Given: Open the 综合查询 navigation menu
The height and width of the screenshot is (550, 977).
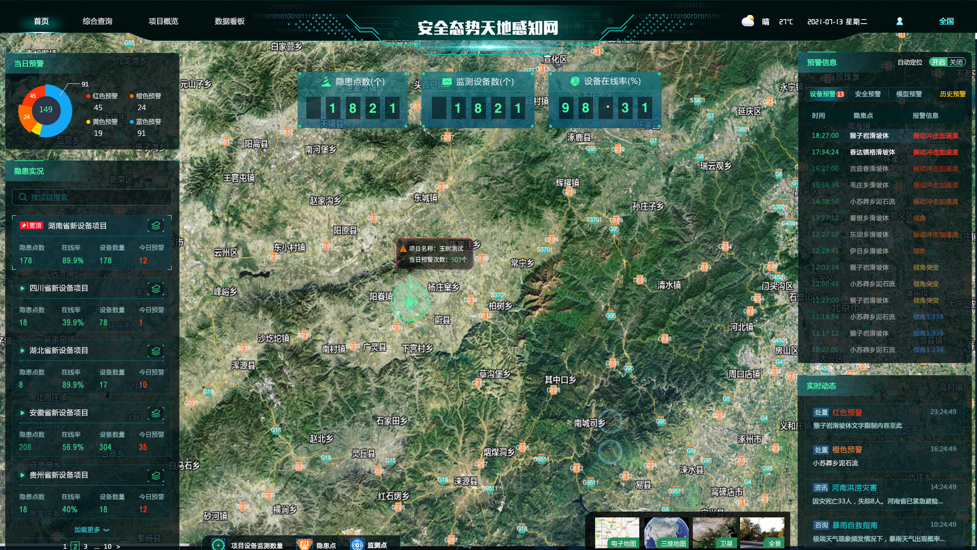Looking at the screenshot, I should pos(97,21).
